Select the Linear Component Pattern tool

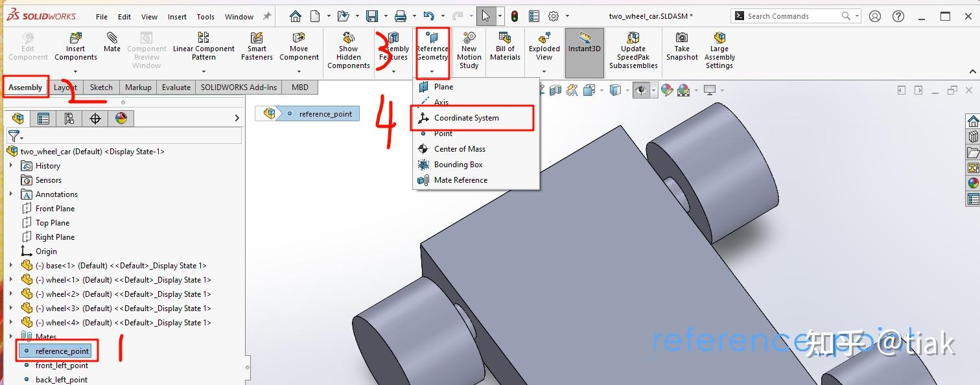(x=204, y=47)
